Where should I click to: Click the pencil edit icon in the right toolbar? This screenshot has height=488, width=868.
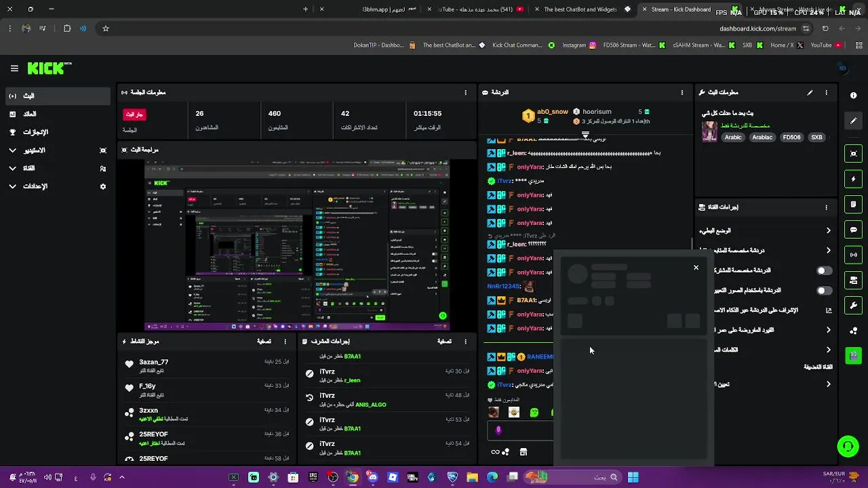pos(854,121)
